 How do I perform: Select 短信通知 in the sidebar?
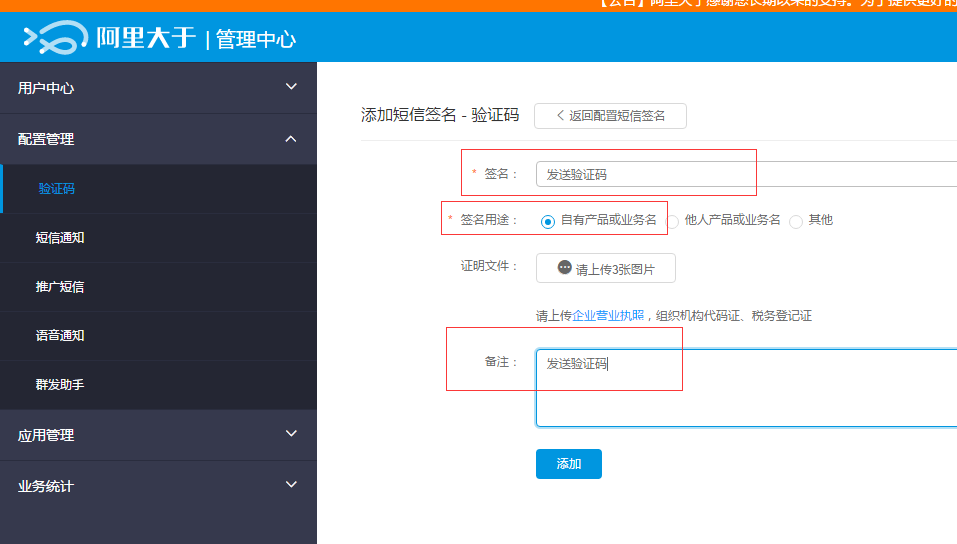coord(158,238)
